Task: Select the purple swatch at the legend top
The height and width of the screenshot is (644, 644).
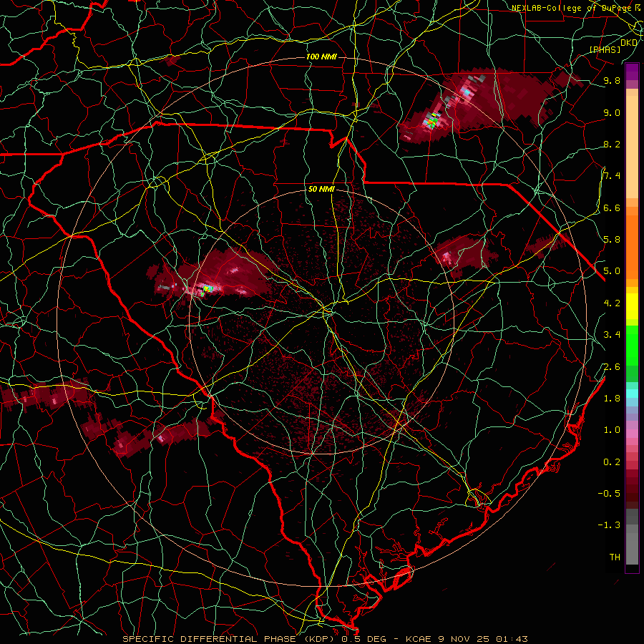Action: point(632,72)
